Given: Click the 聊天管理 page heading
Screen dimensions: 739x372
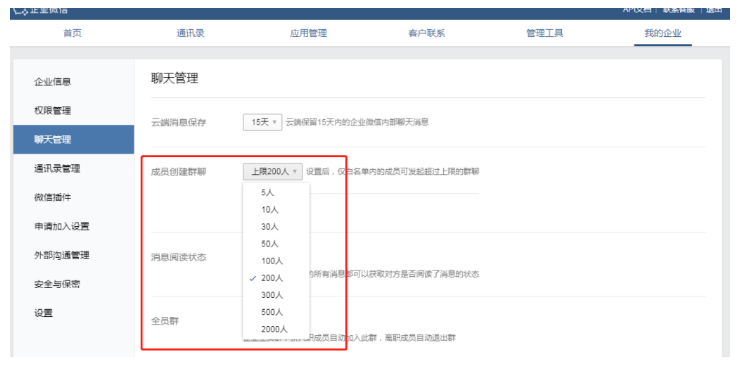Looking at the screenshot, I should [174, 78].
